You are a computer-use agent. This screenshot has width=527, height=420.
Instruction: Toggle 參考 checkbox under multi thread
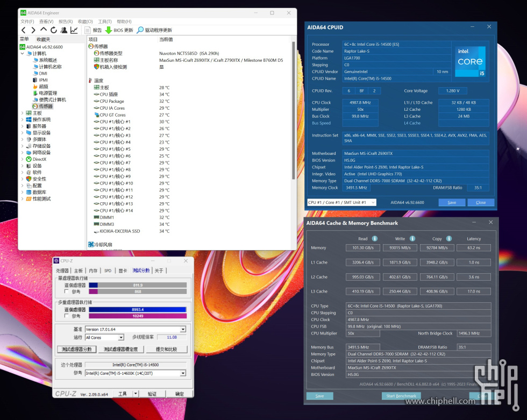[x=67, y=316]
